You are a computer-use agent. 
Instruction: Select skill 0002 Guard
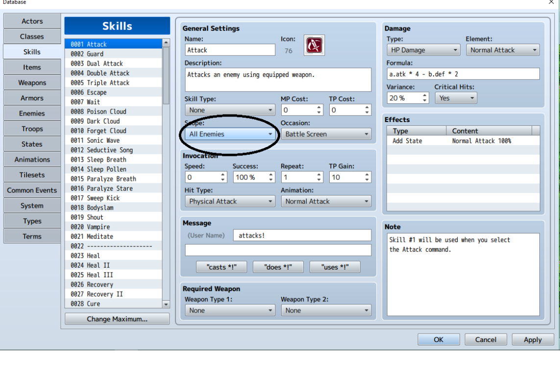(x=113, y=53)
